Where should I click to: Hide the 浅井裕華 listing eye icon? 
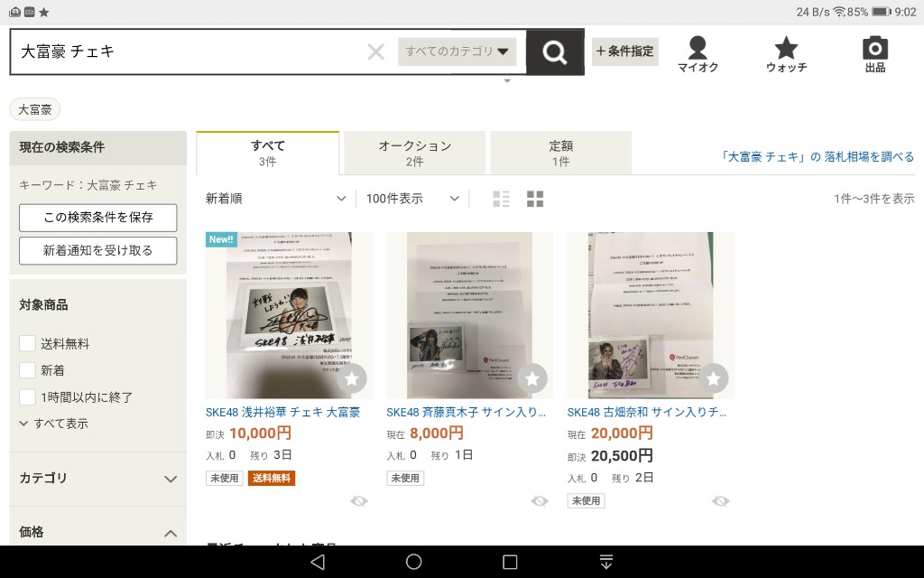pyautogui.click(x=359, y=501)
